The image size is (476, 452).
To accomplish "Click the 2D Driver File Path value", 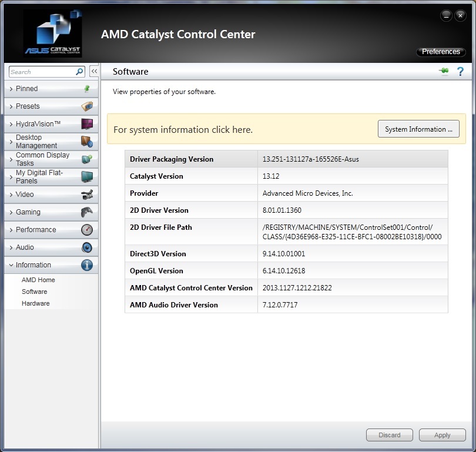I will tap(352, 232).
